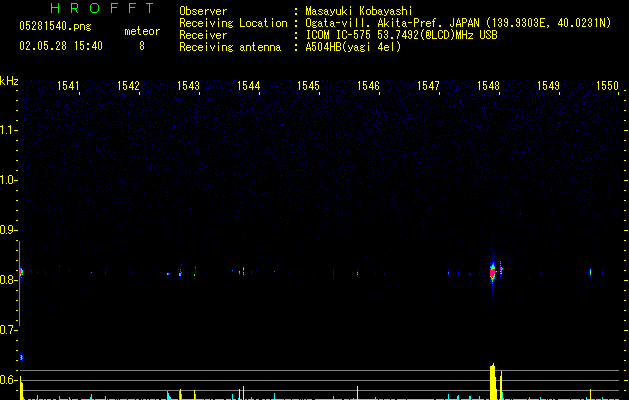
Task: Click the Receiver label
Action: coord(203,35)
